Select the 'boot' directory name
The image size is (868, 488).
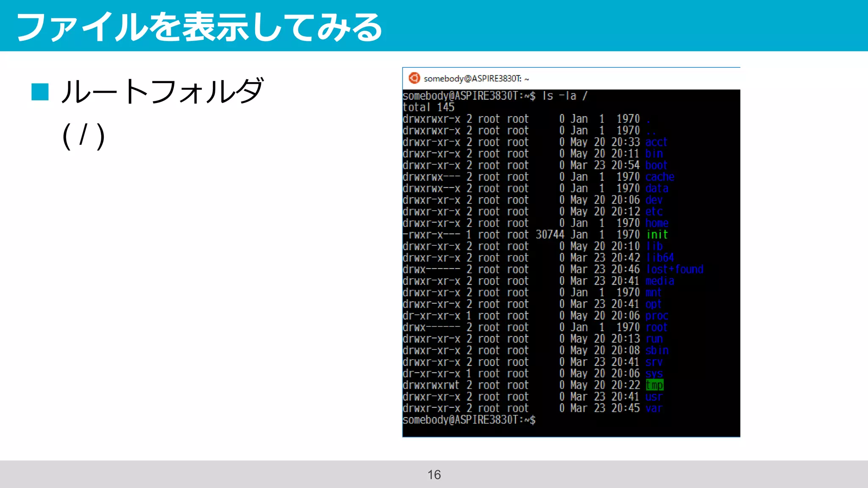tap(657, 165)
